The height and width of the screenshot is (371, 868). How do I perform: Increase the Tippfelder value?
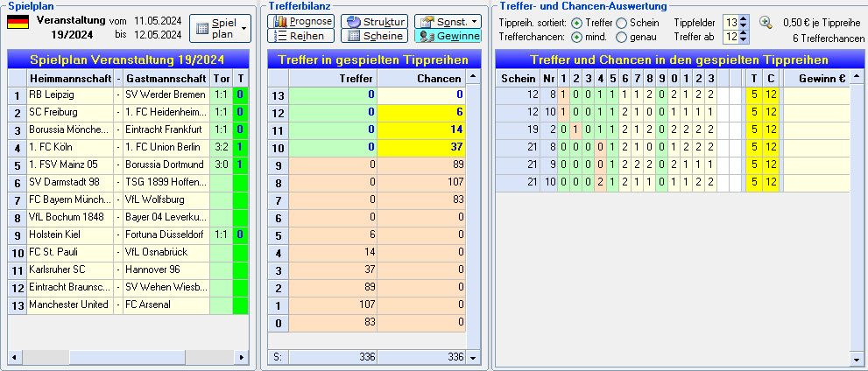744,19
